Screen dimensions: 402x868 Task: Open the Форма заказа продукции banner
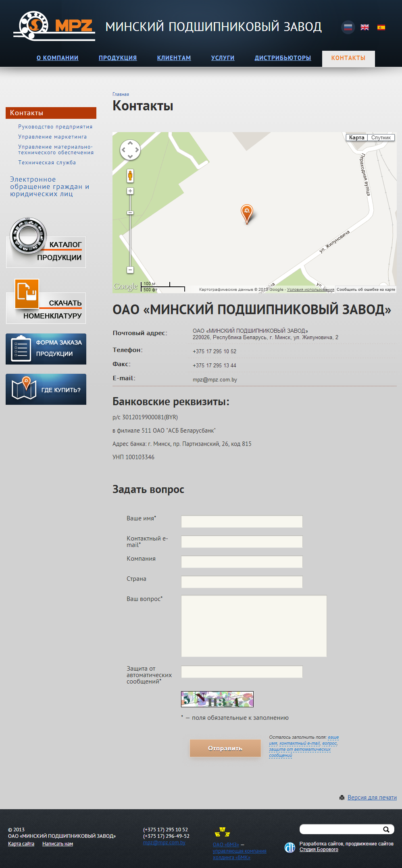(46, 349)
